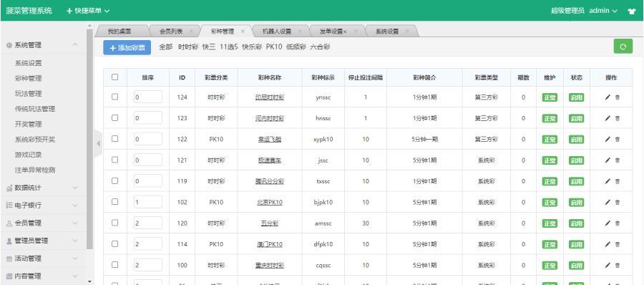The height and width of the screenshot is (285, 644).
Task: Delete the txssc row with trash icon
Action: coord(618,181)
